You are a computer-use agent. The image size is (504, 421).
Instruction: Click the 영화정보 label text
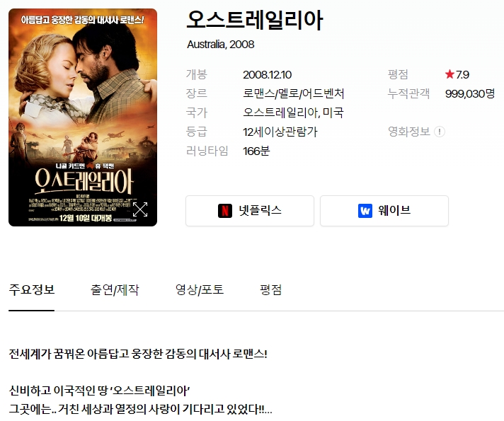click(409, 132)
